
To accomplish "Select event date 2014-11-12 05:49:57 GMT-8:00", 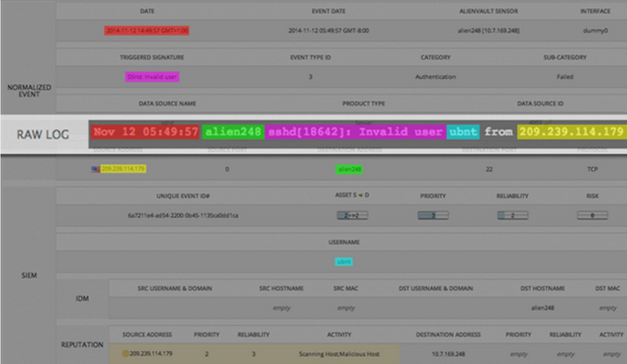I will click(x=329, y=30).
